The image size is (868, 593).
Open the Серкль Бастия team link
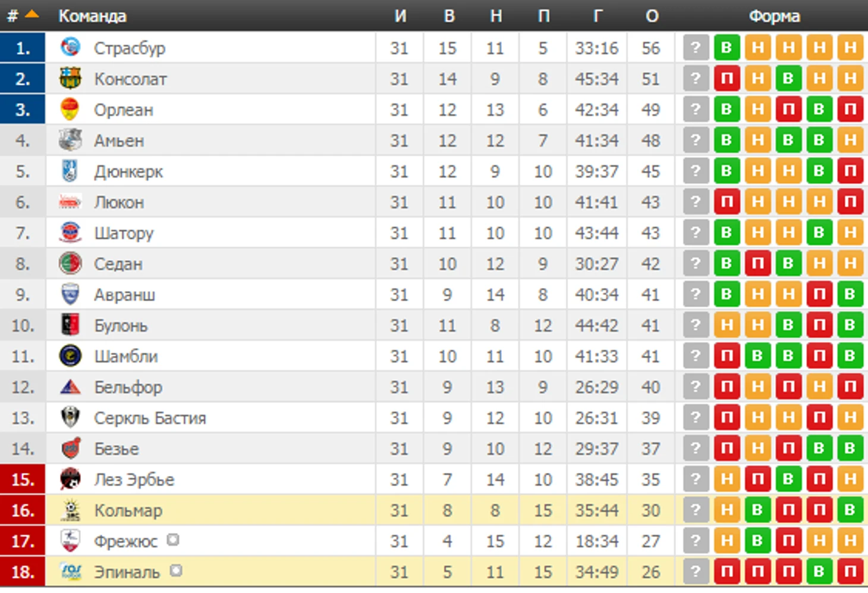click(150, 418)
